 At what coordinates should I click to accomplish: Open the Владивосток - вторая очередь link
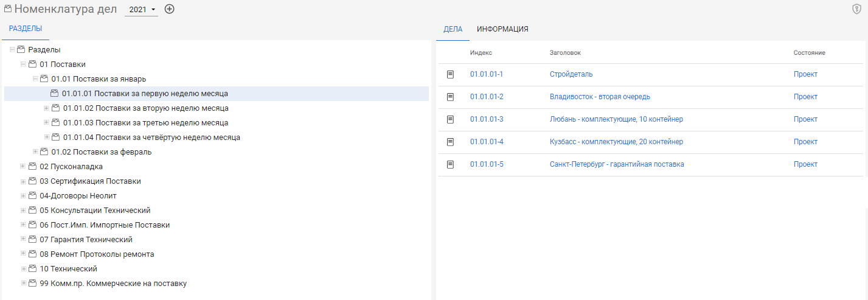point(600,97)
